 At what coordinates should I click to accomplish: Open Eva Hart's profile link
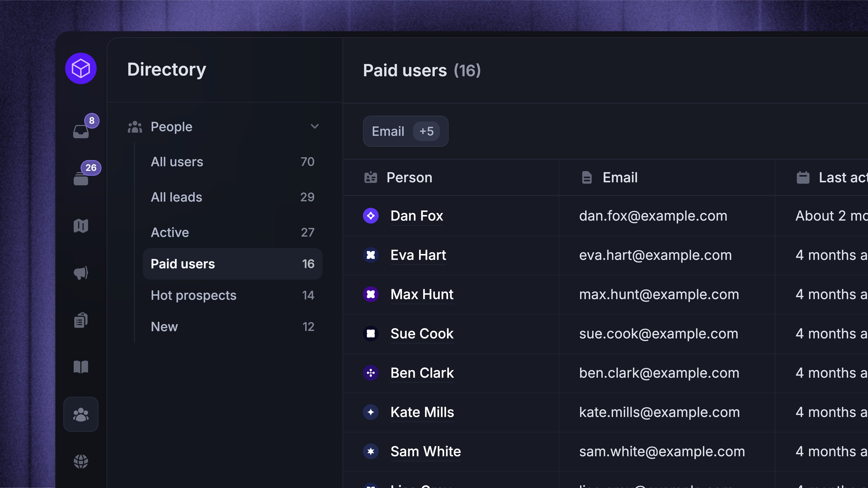418,255
